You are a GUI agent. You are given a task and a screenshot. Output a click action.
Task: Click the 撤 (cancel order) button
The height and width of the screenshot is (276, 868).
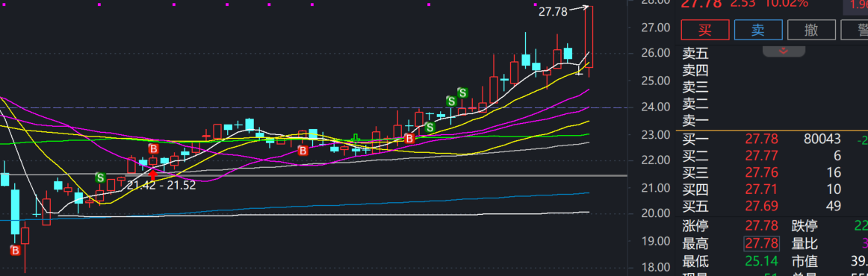811,30
